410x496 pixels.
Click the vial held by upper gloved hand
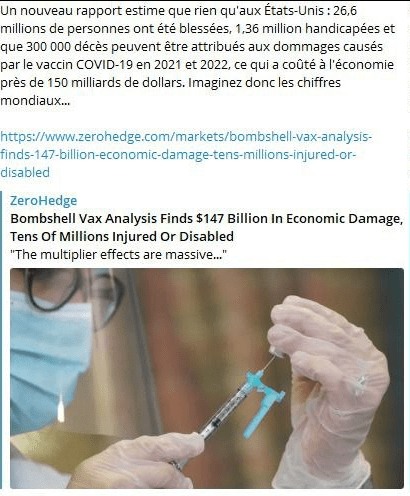pos(277,352)
